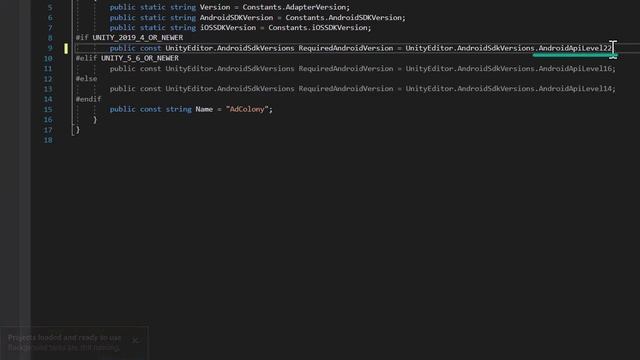Click the 'string' keyword on line 15
Viewport: 640px width, 360px height.
click(178, 109)
